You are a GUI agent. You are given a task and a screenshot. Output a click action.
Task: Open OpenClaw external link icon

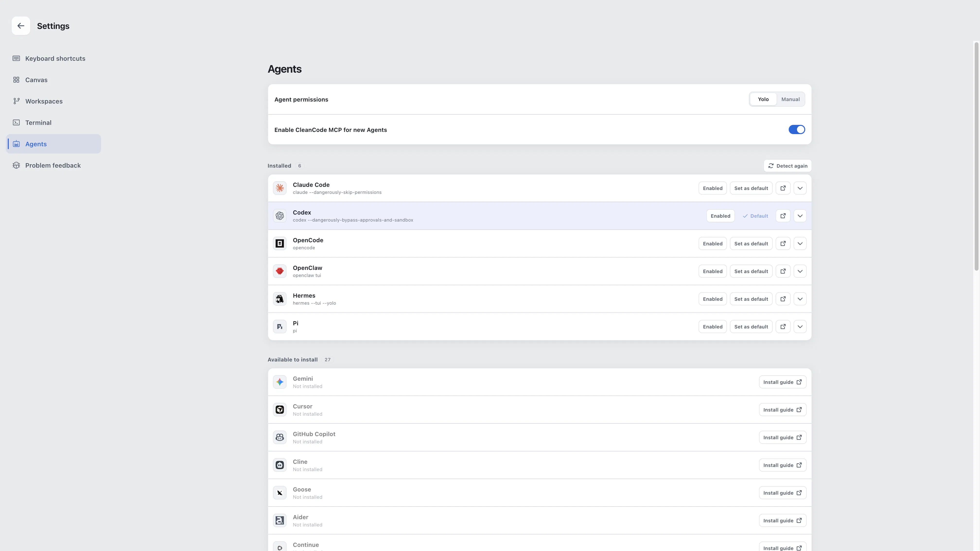[783, 271]
